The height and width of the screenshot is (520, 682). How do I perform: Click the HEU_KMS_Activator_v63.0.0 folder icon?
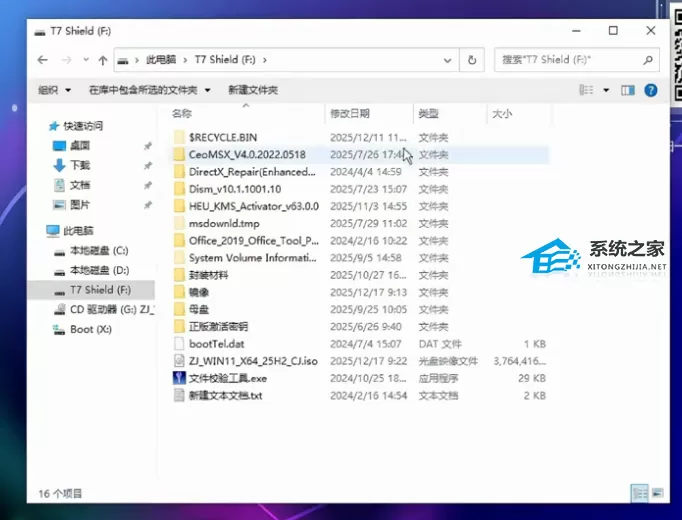pos(179,206)
